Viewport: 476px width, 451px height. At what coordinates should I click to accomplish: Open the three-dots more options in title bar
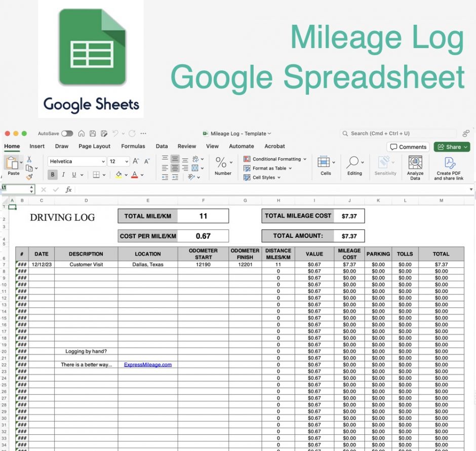pos(143,134)
